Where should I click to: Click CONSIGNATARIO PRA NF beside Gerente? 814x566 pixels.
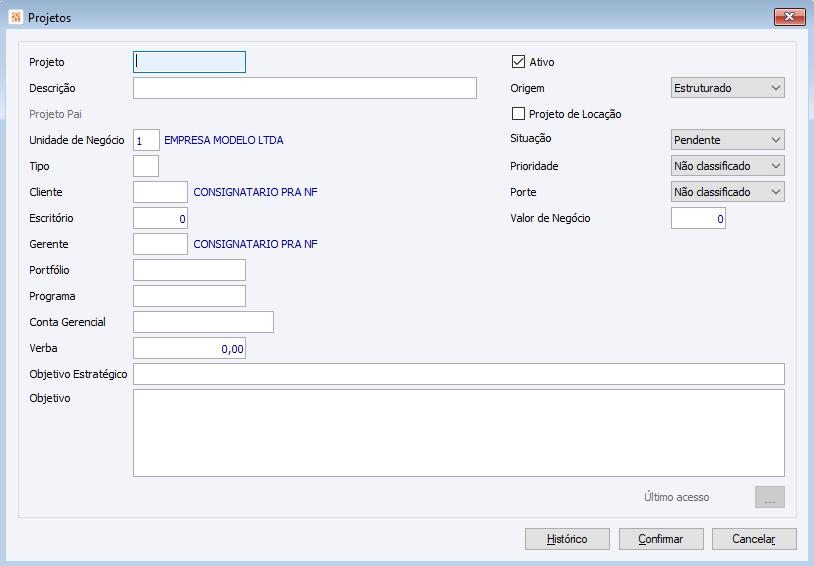click(x=255, y=244)
